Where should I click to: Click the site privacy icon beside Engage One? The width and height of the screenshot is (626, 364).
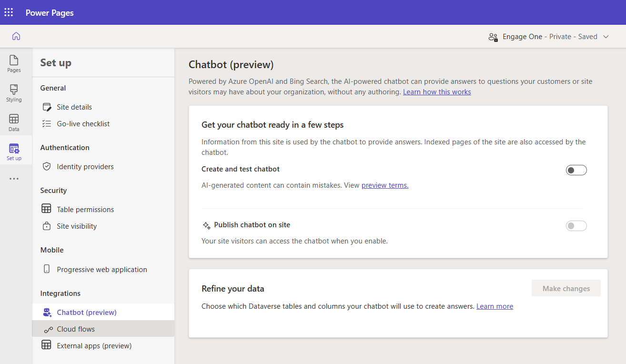coord(493,37)
